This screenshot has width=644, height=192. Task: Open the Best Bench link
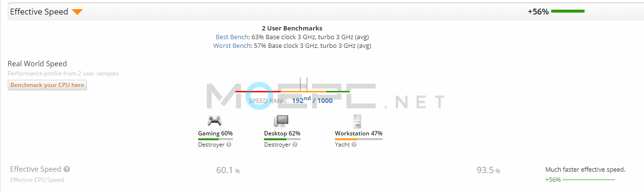tap(232, 37)
